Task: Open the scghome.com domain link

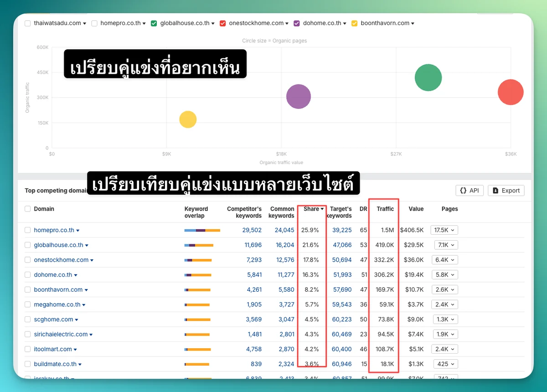Action: click(53, 320)
